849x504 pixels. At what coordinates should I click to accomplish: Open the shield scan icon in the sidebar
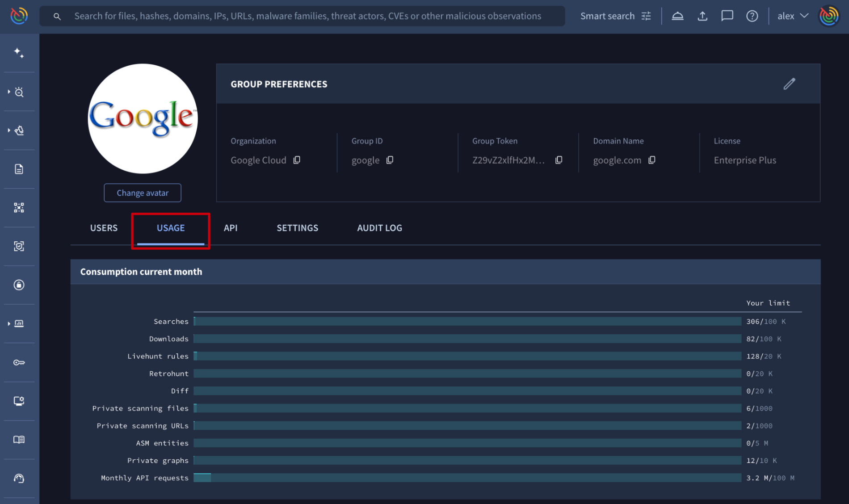pos(19,246)
